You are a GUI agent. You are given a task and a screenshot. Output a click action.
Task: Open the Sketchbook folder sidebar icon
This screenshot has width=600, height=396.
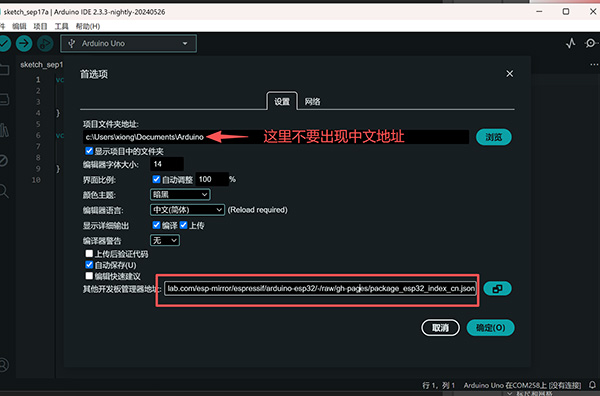click(4, 70)
